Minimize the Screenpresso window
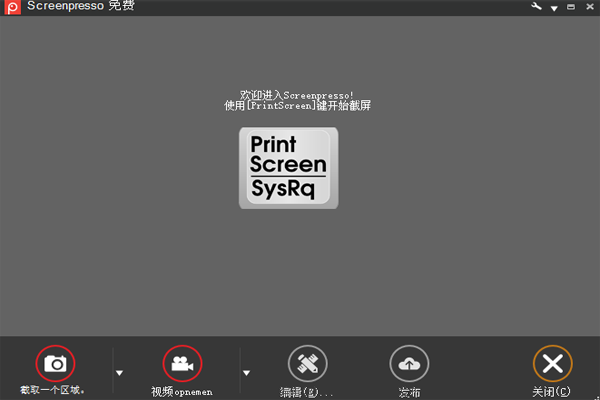This screenshot has height=400, width=600. tap(571, 9)
